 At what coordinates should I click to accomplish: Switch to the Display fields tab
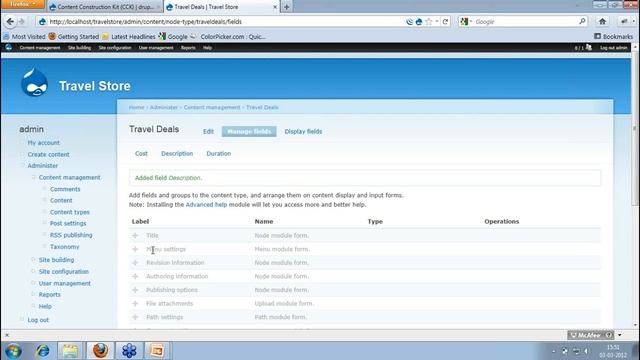(x=303, y=131)
